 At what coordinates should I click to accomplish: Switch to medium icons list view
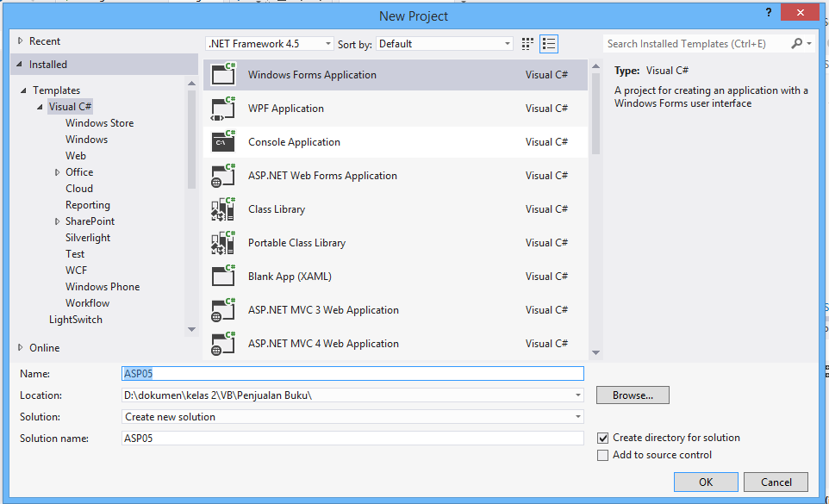pos(549,44)
